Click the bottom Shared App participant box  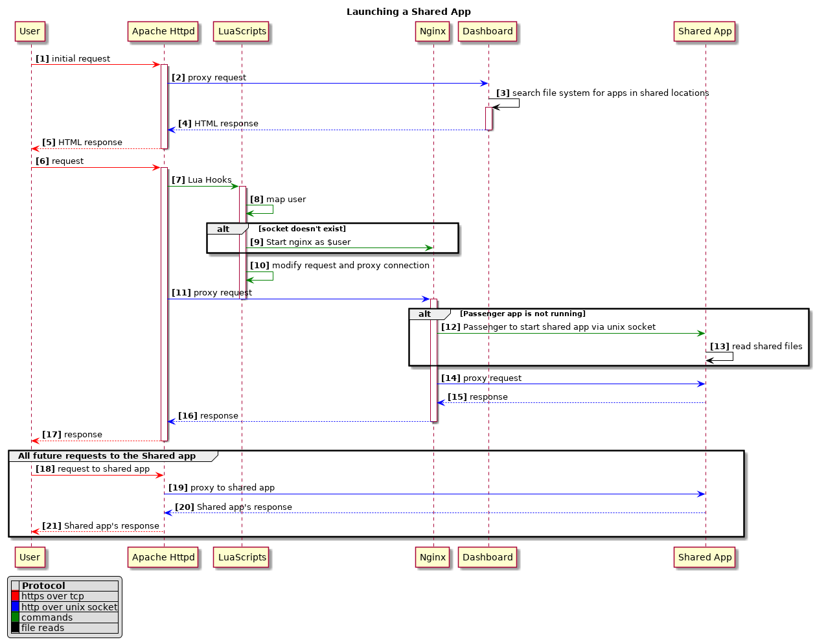coord(705,557)
